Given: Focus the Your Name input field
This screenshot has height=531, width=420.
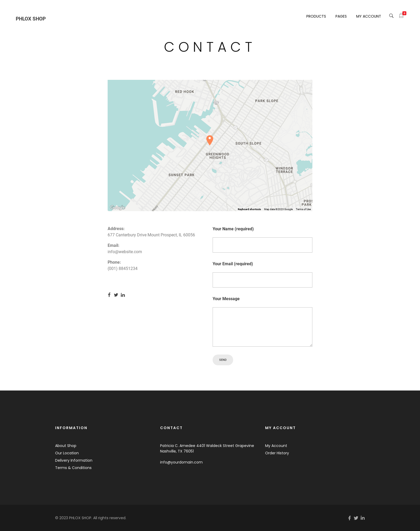Looking at the screenshot, I should (x=262, y=245).
